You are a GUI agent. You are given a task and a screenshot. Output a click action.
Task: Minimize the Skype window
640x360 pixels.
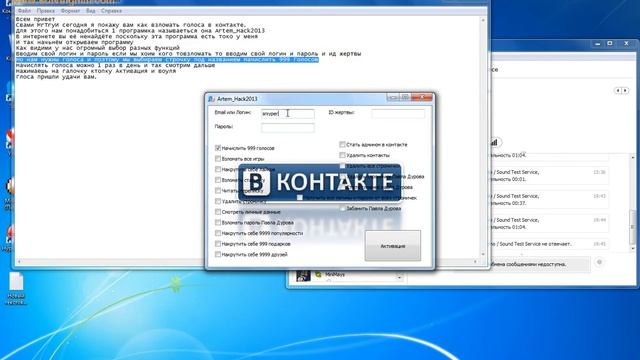(x=598, y=44)
